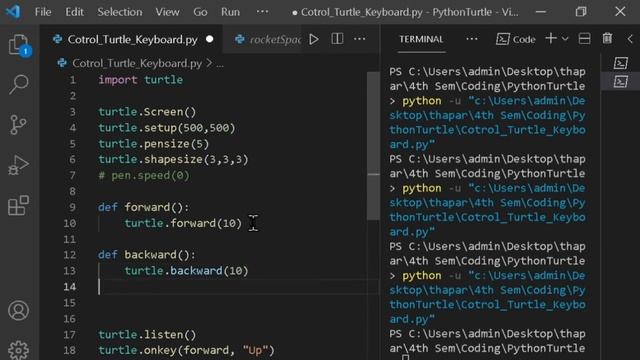Show more menu bar items ellipsis
Screen dimensions: 640x360
tap(262, 11)
